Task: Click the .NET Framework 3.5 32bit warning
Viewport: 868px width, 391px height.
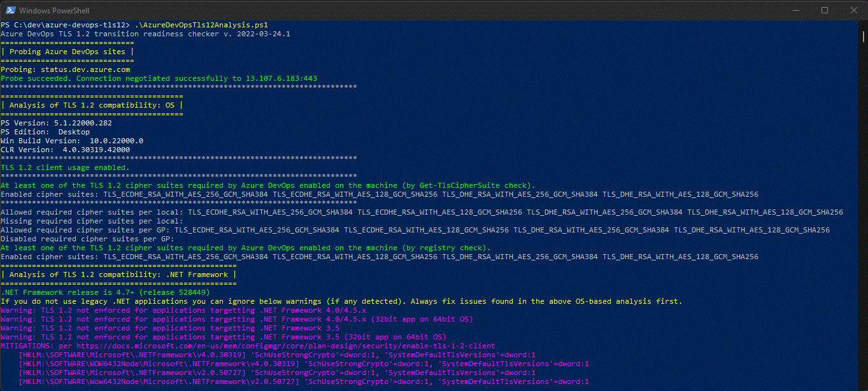Action: 224,337
